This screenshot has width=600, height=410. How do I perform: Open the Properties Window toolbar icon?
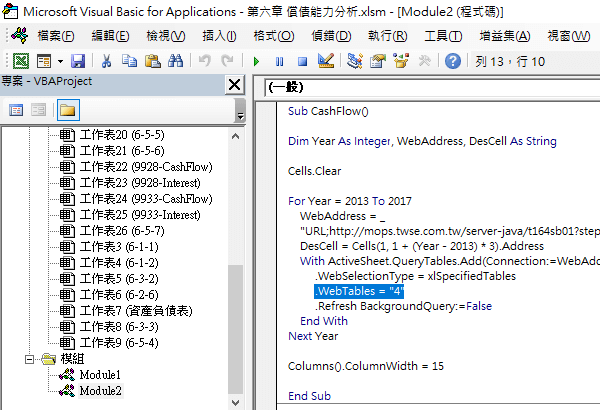click(378, 61)
